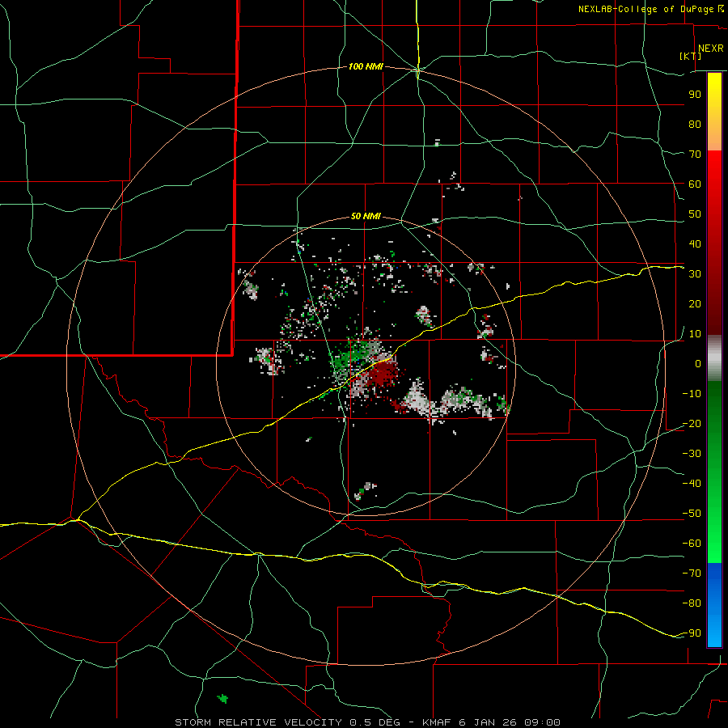Click the 50 NMI range ring label
728x728 pixels.
(x=366, y=216)
